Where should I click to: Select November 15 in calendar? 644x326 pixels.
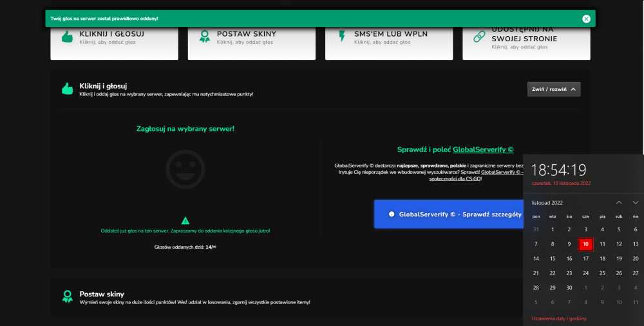[x=553, y=258]
